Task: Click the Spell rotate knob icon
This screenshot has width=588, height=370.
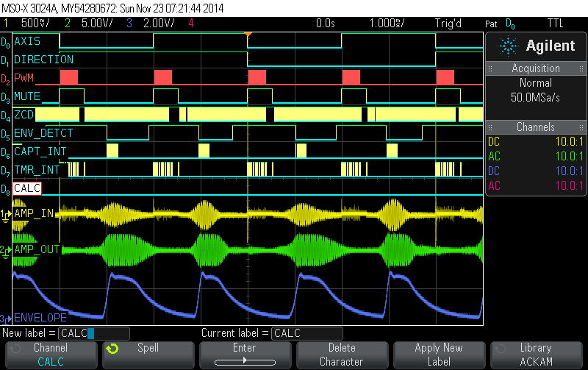Action: [112, 349]
